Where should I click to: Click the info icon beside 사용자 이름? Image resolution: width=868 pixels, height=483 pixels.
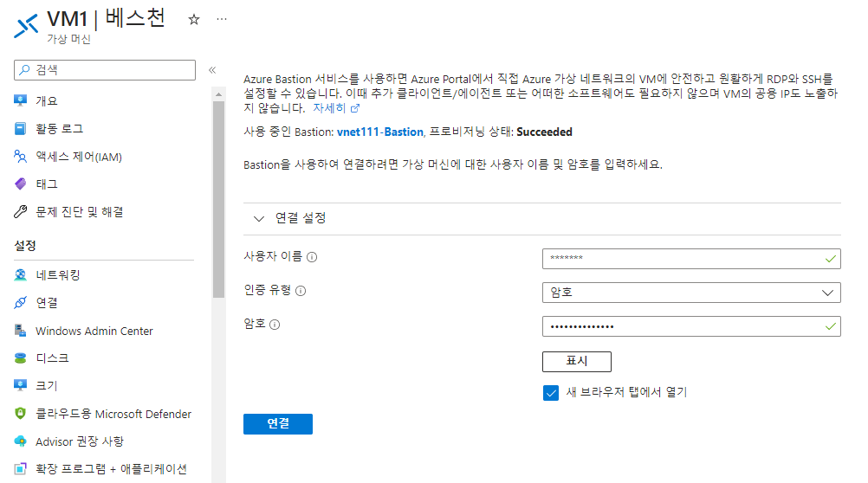click(312, 257)
